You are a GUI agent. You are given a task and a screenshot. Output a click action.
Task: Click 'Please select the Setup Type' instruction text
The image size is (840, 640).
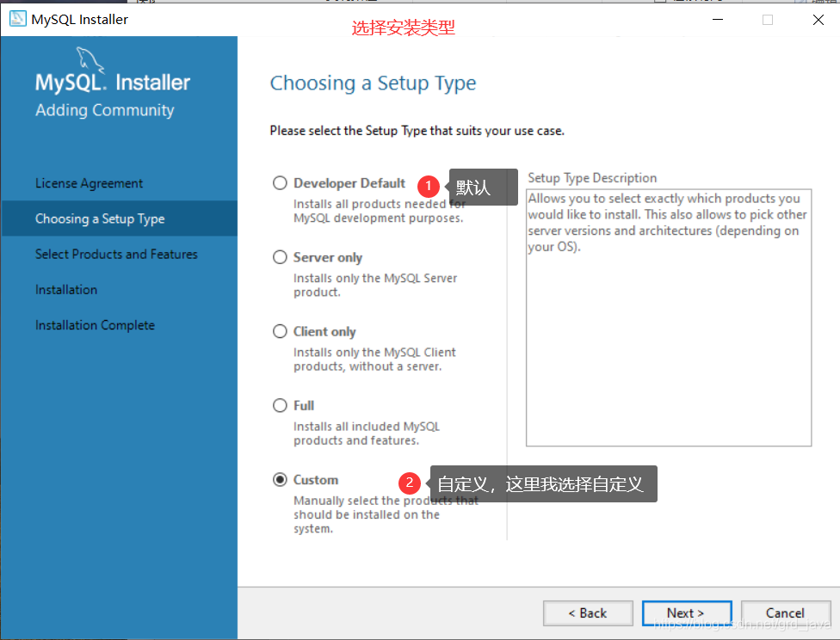(x=417, y=131)
